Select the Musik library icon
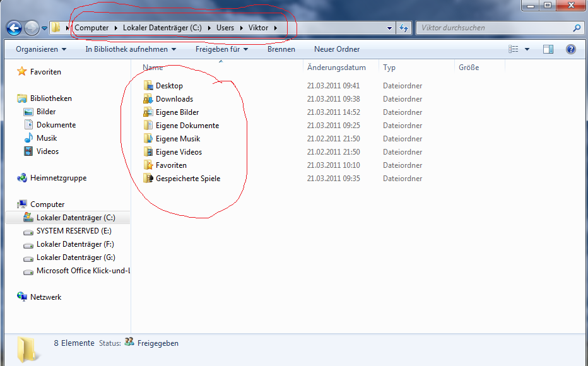 point(28,138)
